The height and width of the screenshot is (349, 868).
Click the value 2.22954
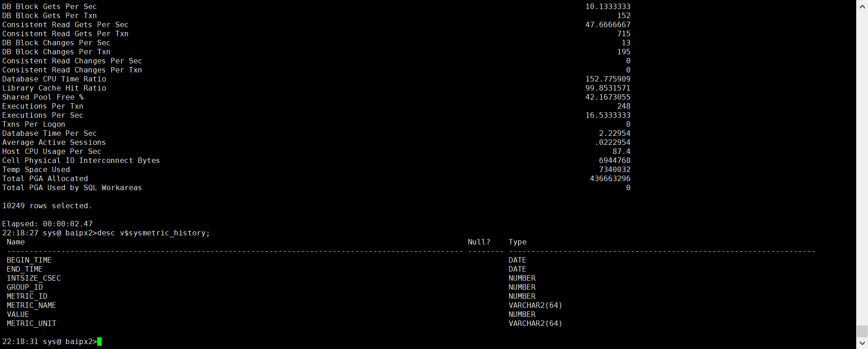[x=615, y=134]
